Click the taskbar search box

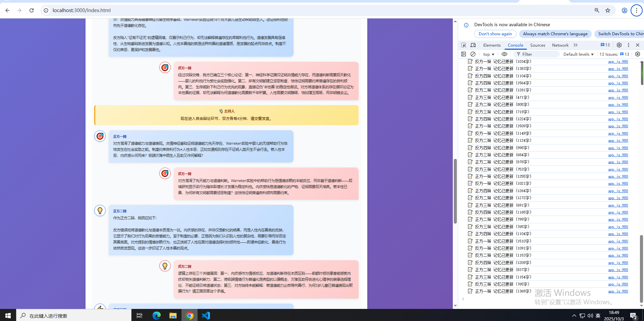pos(74,315)
